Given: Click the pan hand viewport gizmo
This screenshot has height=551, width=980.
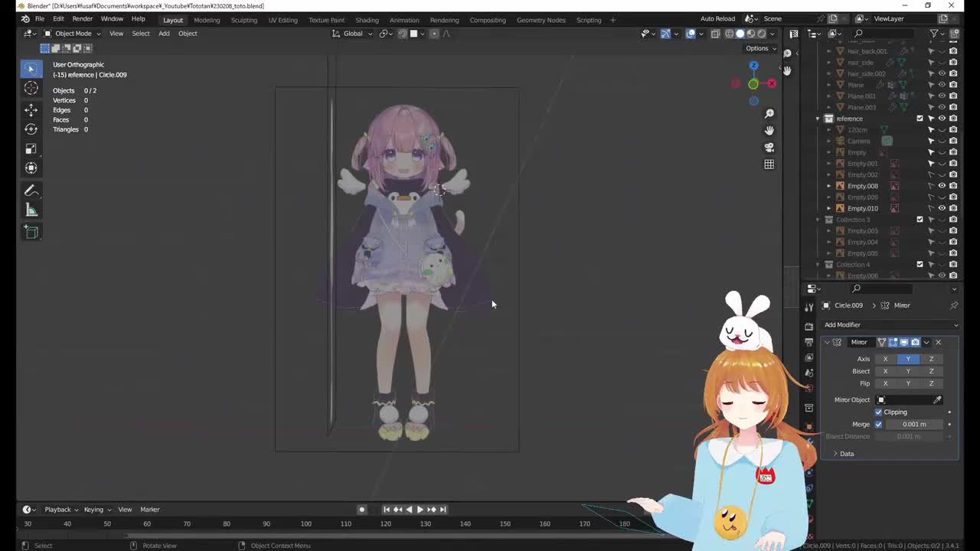Looking at the screenshot, I should [x=769, y=130].
